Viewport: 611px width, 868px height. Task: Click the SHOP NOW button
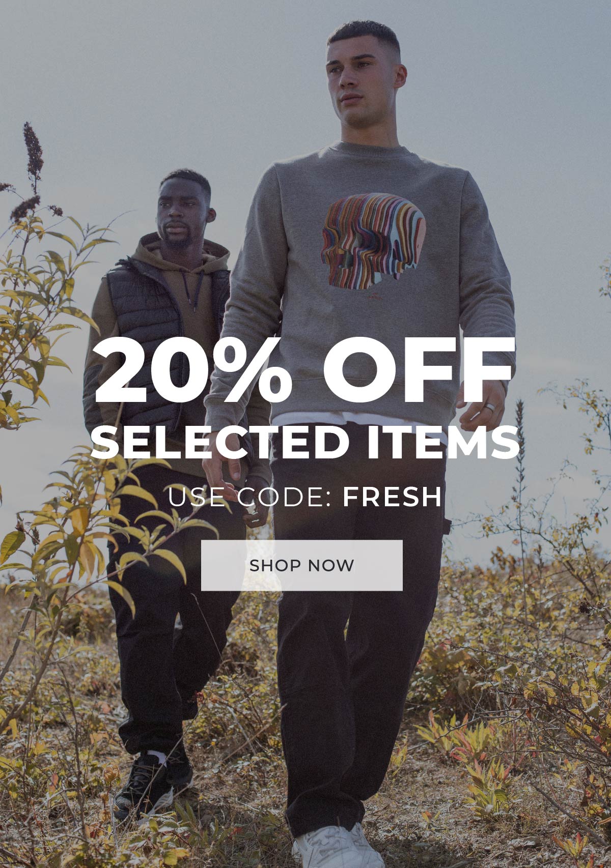tap(301, 565)
